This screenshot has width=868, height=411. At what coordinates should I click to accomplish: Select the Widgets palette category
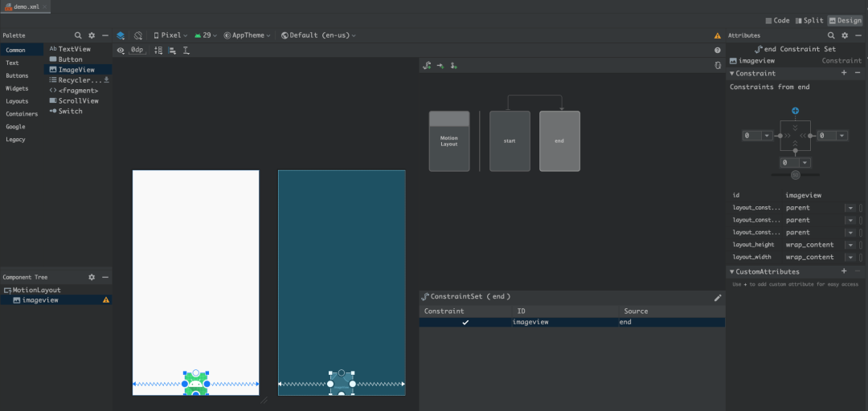point(17,88)
